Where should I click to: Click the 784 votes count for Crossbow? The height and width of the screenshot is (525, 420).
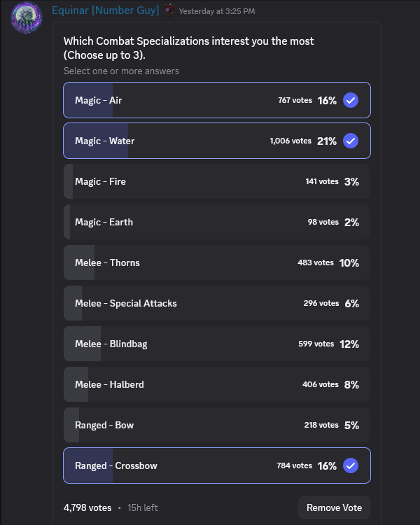click(x=294, y=465)
